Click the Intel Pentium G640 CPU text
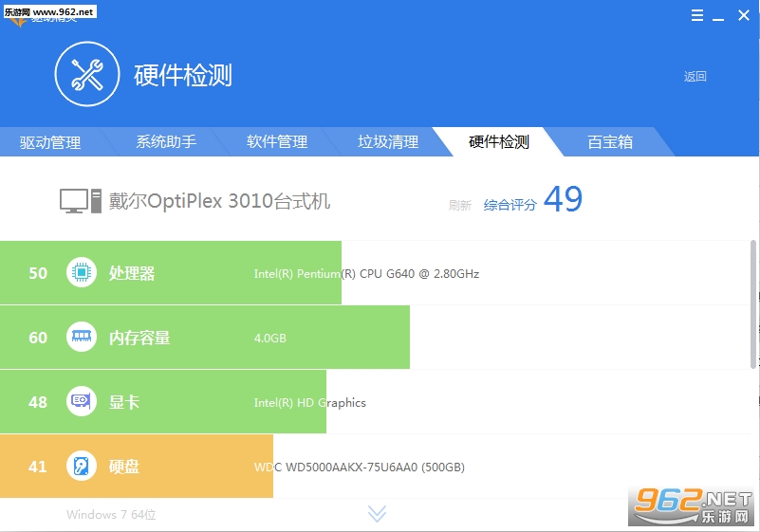Image resolution: width=760 pixels, height=532 pixels. point(366,274)
